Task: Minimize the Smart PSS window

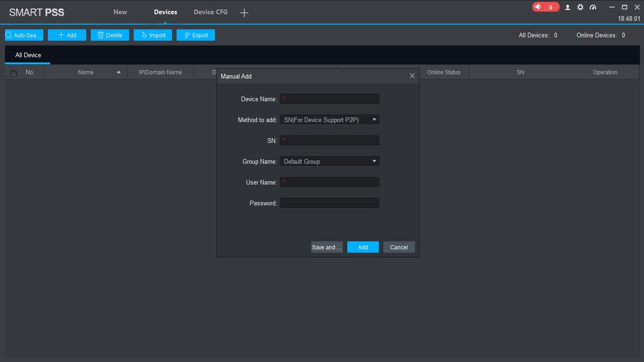Action: [x=612, y=8]
